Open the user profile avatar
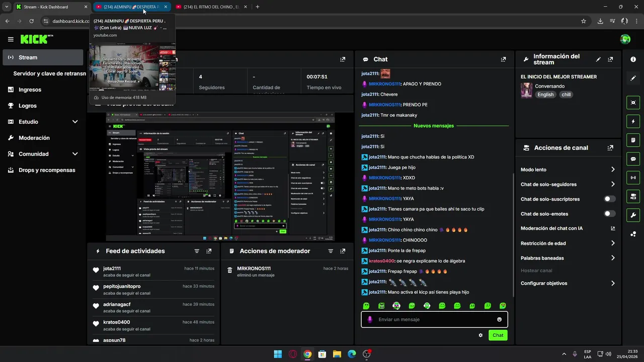The height and width of the screenshot is (362, 644). tap(625, 39)
